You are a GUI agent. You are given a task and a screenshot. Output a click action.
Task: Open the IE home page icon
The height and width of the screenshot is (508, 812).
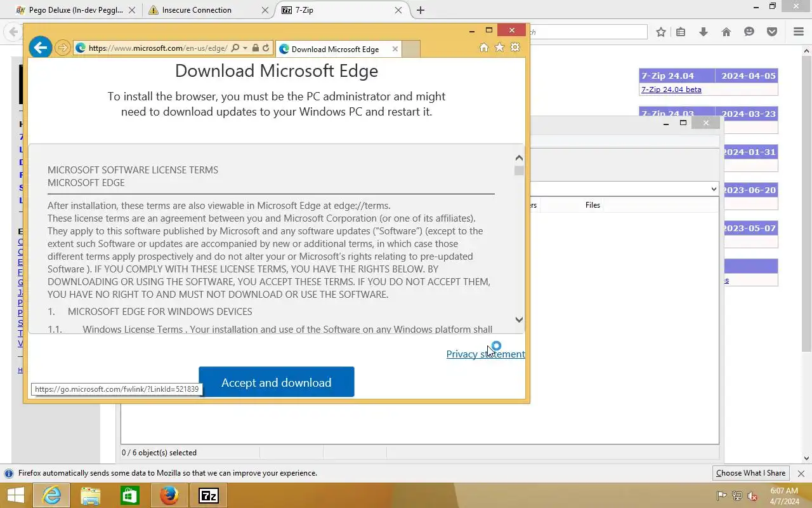[x=484, y=48]
